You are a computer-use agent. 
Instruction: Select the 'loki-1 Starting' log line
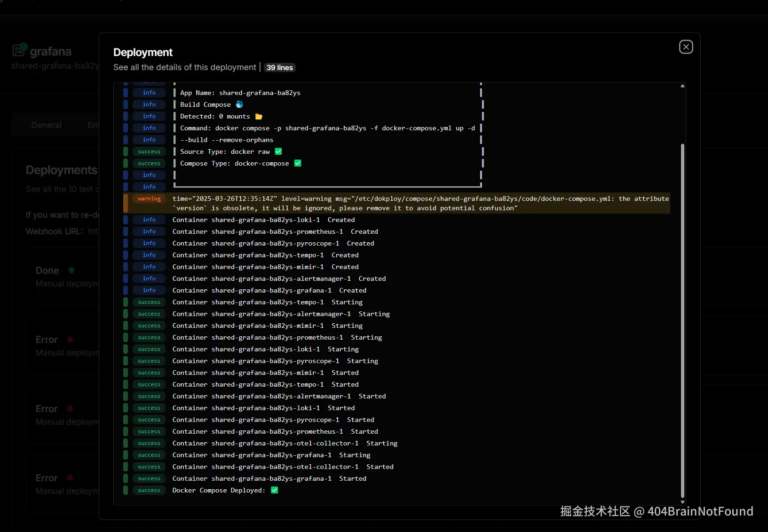click(266, 349)
